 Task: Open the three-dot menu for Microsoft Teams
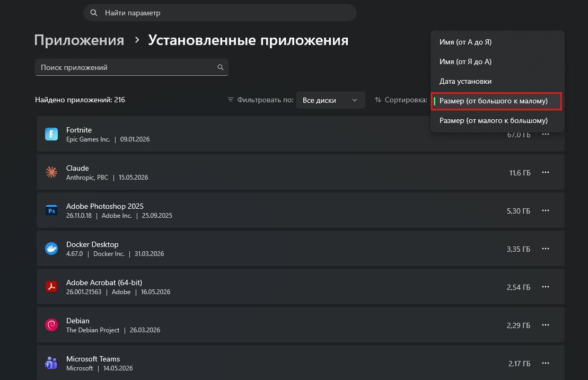point(545,363)
